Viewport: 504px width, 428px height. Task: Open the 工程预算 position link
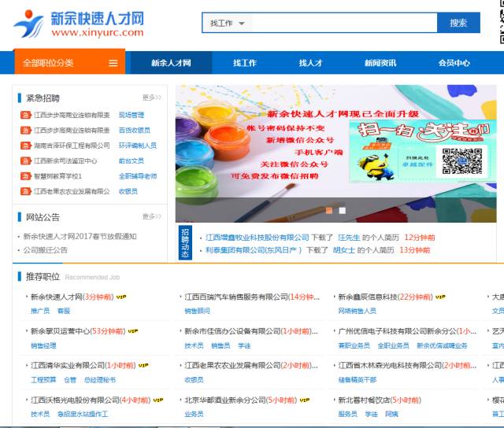(43, 380)
